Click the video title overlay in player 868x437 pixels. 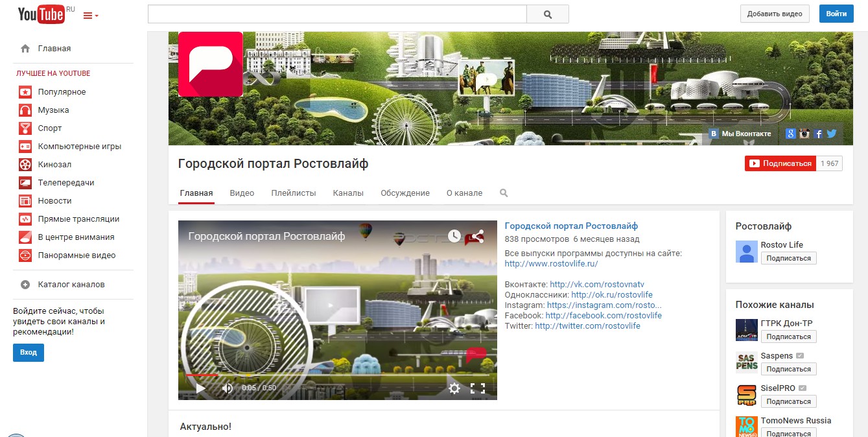pyautogui.click(x=266, y=237)
